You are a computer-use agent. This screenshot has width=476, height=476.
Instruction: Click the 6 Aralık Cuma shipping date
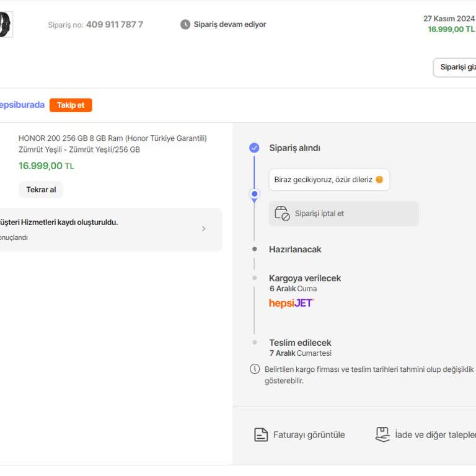[293, 289]
